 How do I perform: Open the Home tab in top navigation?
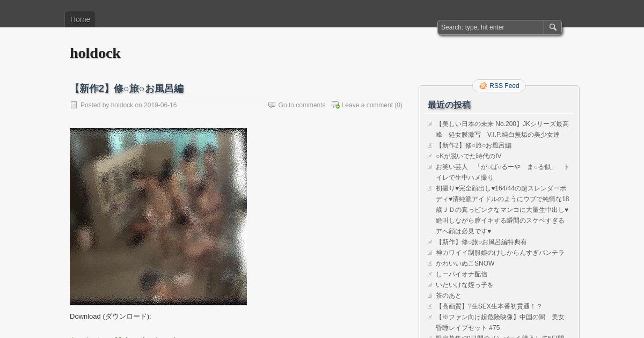click(80, 19)
